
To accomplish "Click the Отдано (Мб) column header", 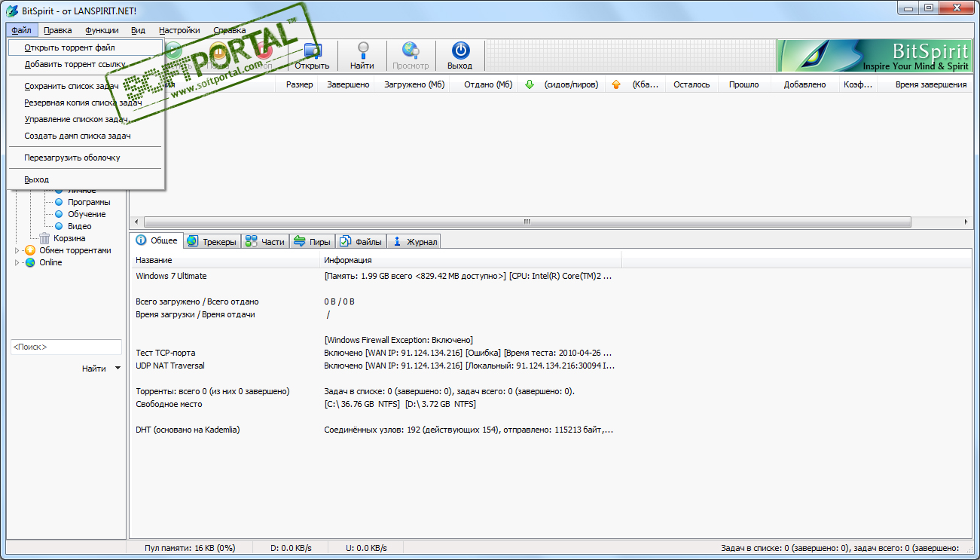I will click(x=488, y=84).
